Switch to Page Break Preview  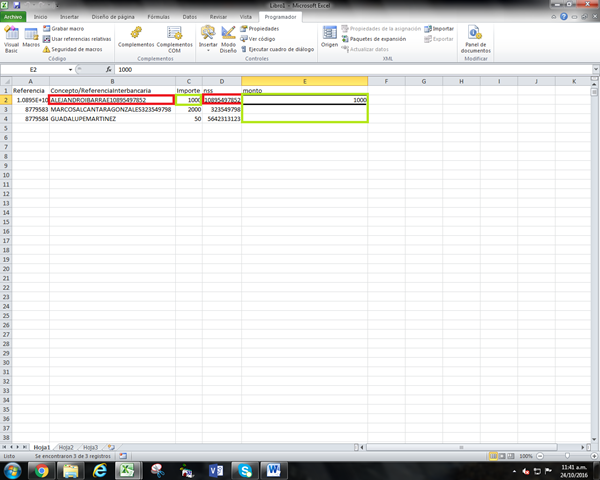tap(510, 456)
